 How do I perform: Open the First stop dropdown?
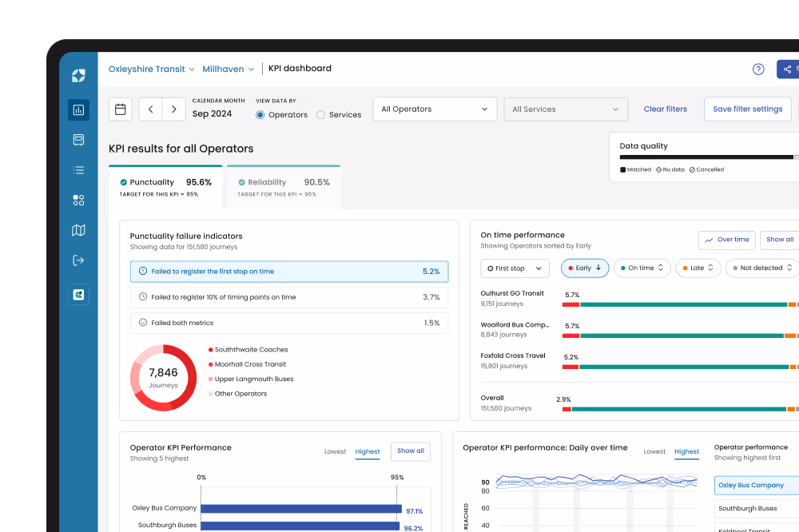(515, 268)
